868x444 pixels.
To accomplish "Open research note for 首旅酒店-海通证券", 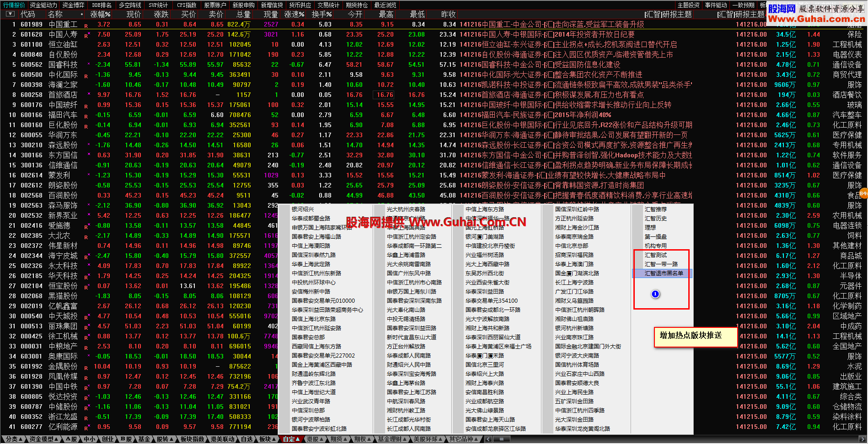I will 552,95.
